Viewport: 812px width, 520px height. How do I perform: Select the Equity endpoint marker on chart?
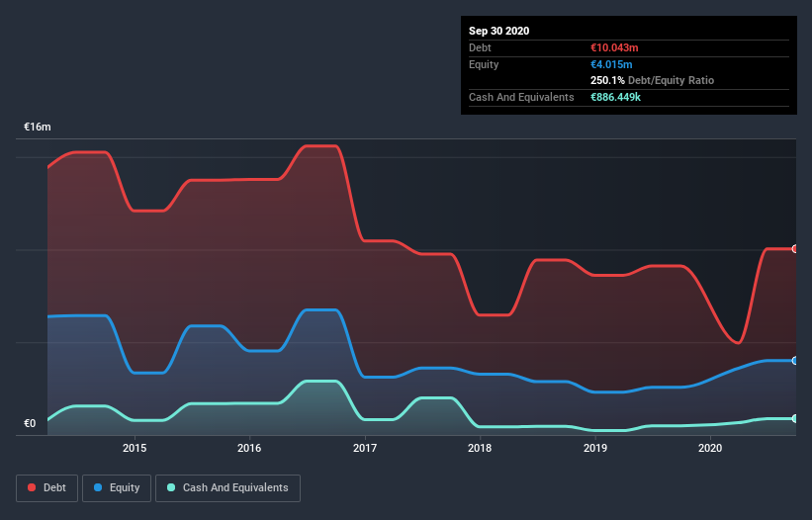tap(795, 361)
